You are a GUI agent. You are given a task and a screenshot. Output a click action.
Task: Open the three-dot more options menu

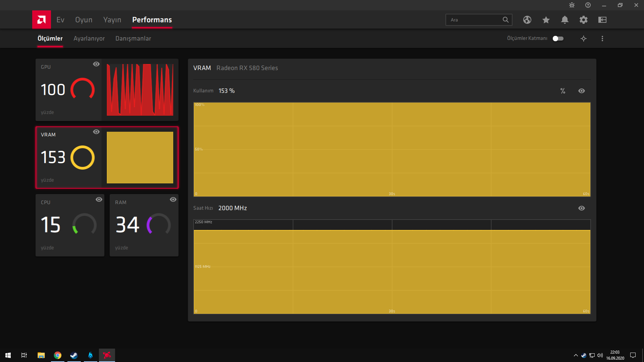pos(602,39)
